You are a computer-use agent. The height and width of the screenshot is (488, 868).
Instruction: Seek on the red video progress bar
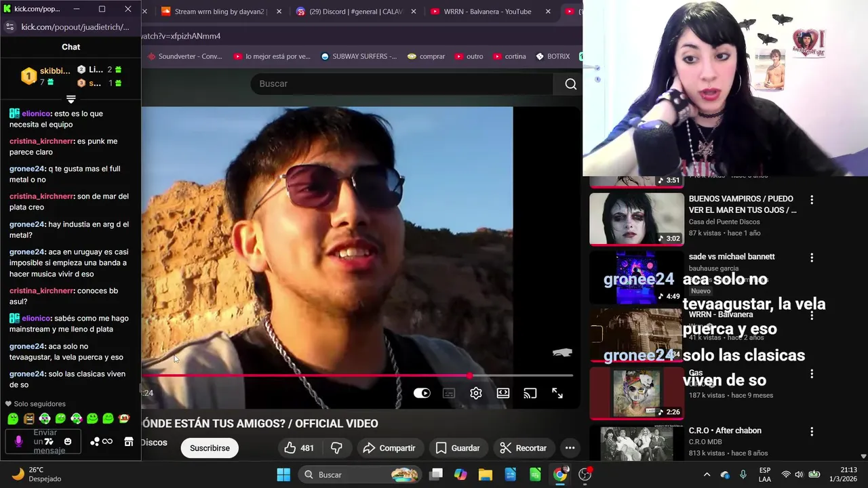tap(357, 375)
